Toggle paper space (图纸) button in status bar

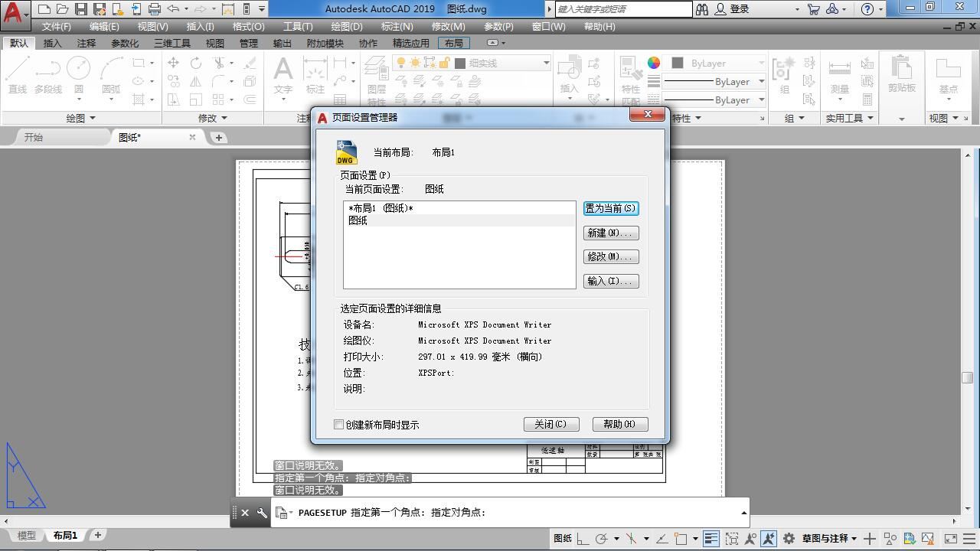pos(563,539)
